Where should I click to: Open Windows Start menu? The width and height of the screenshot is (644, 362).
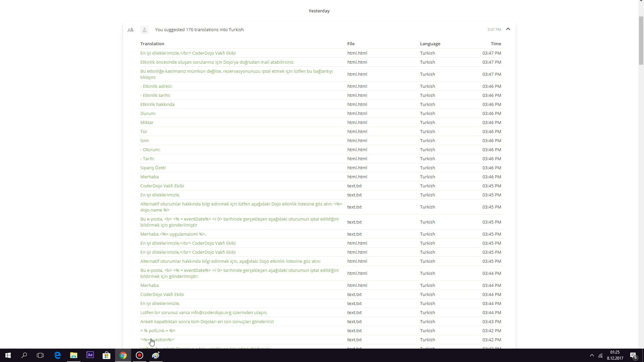pyautogui.click(x=8, y=355)
